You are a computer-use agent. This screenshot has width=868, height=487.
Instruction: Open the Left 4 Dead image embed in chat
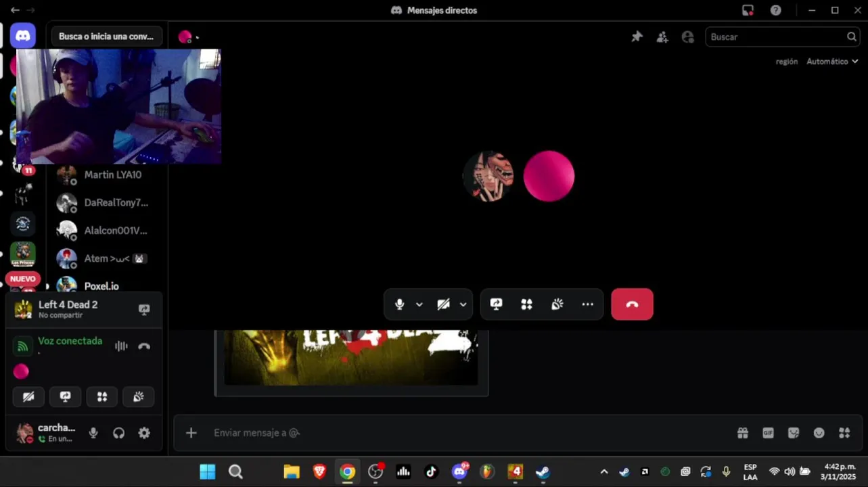[351, 358]
